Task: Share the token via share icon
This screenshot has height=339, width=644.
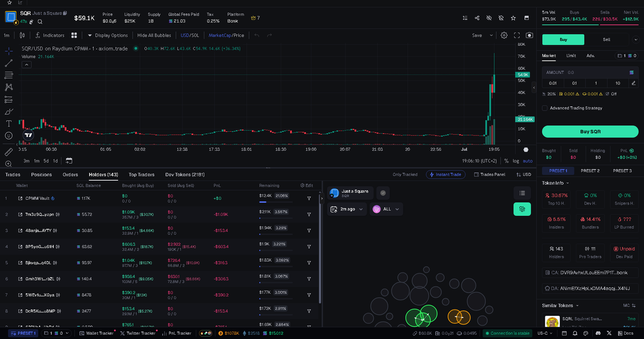Action: [x=478, y=18]
